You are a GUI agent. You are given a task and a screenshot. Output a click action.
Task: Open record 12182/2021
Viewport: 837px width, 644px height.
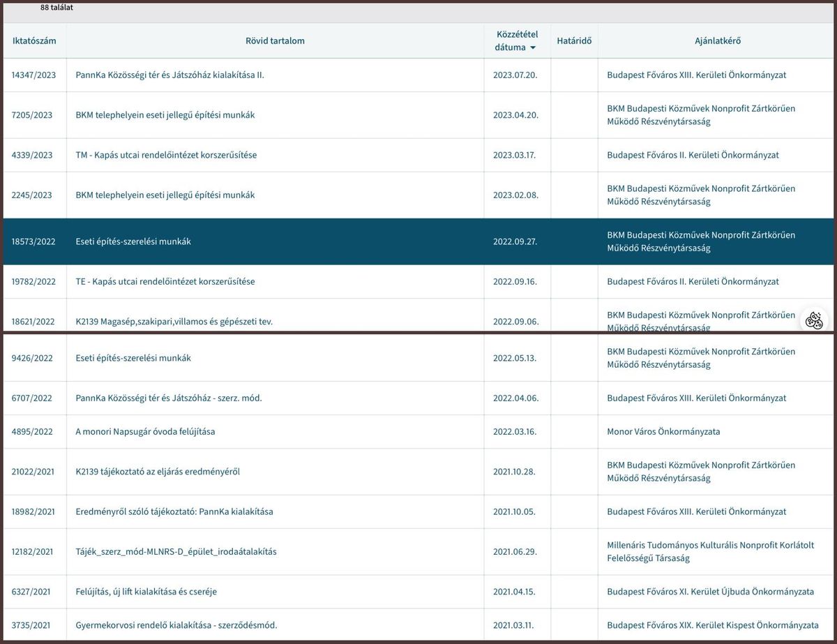tap(33, 551)
